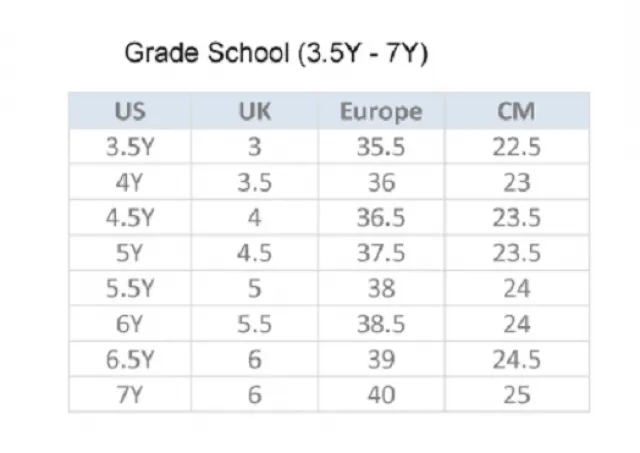
Task: Click the 6.5Y US size cell
Action: click(130, 360)
